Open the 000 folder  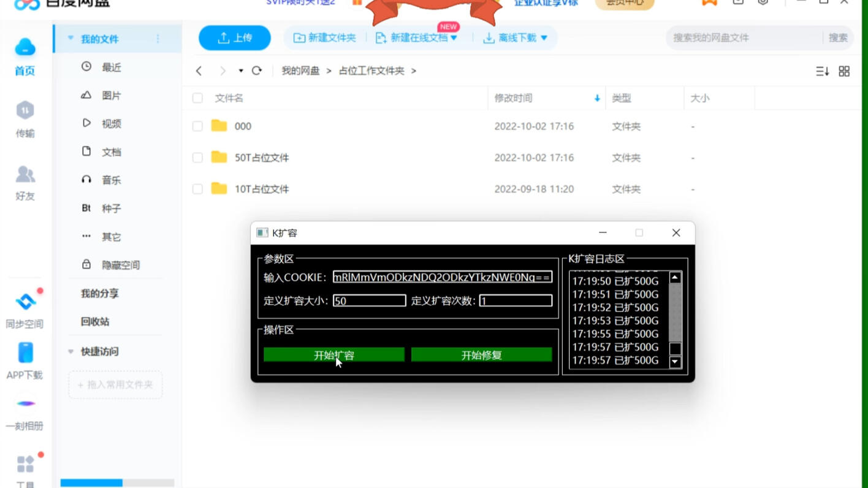pos(243,126)
